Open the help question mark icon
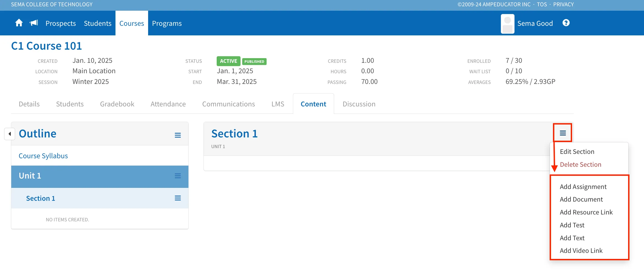The height and width of the screenshot is (277, 644). coord(566,23)
